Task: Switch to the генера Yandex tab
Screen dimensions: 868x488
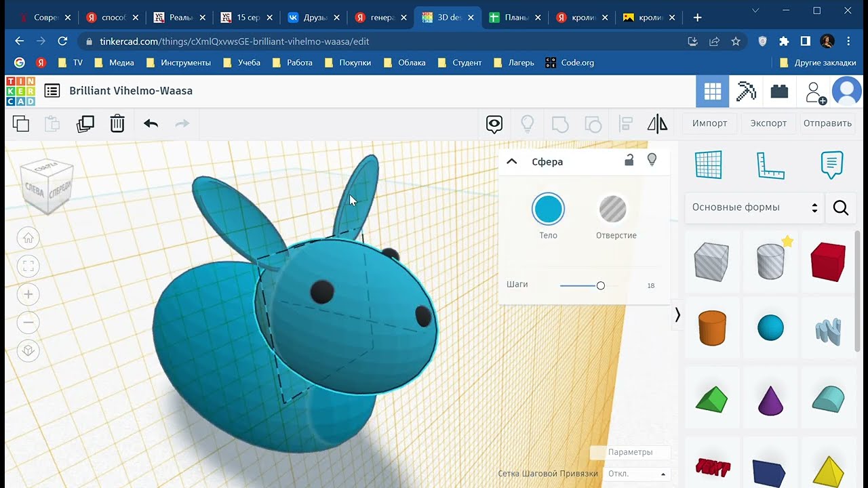Action: coord(381,18)
